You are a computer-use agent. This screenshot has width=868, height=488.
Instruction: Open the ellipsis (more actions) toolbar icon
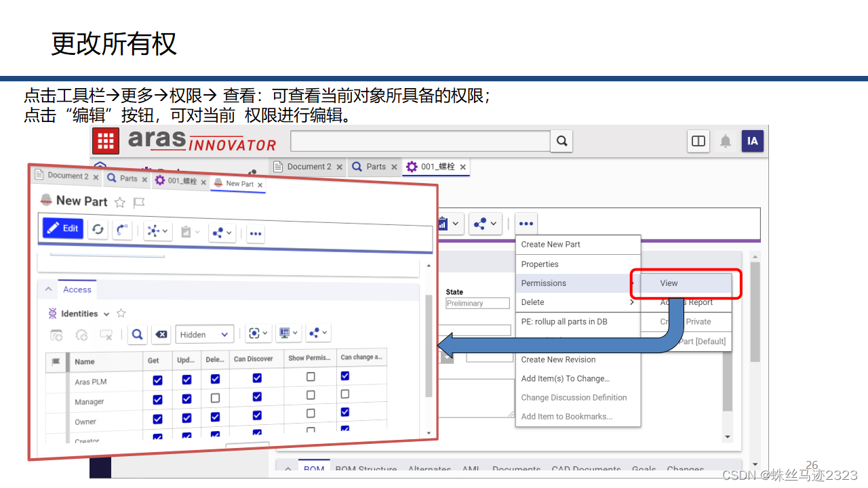tap(526, 223)
